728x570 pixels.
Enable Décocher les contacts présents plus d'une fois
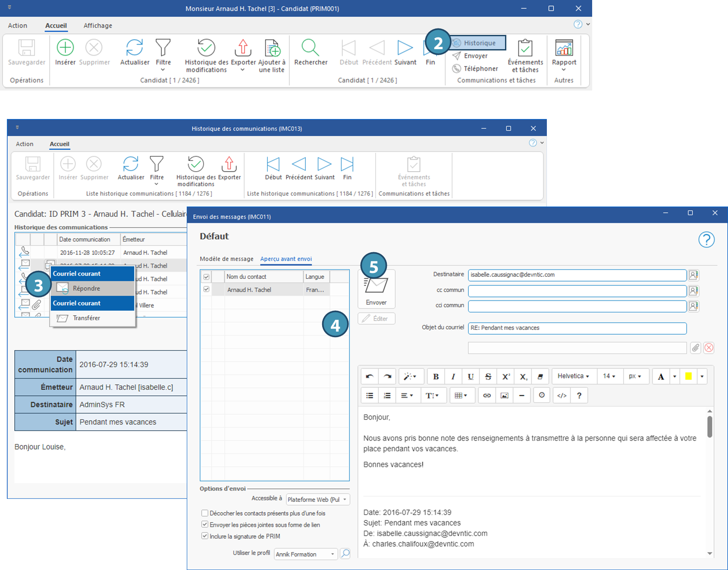pos(205,513)
